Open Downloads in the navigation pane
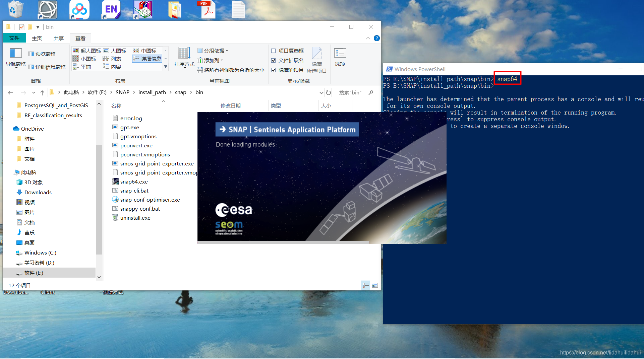 pyautogui.click(x=38, y=192)
